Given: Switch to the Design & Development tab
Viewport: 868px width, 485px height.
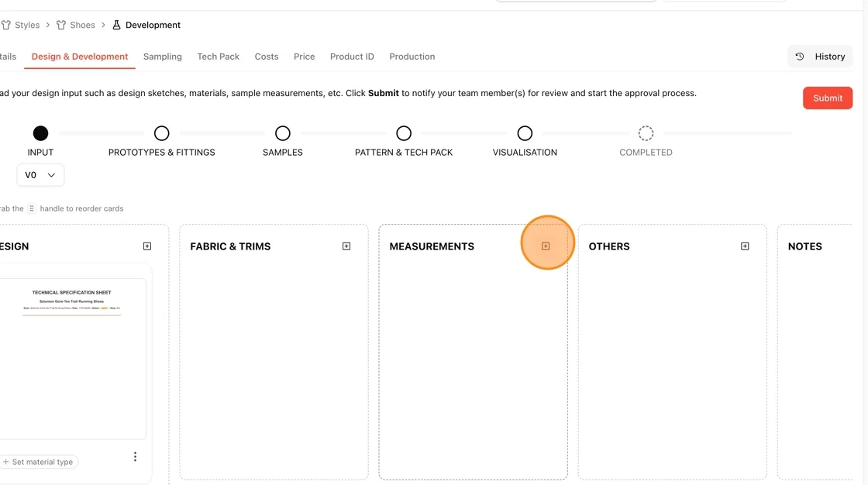Looking at the screenshot, I should tap(80, 57).
